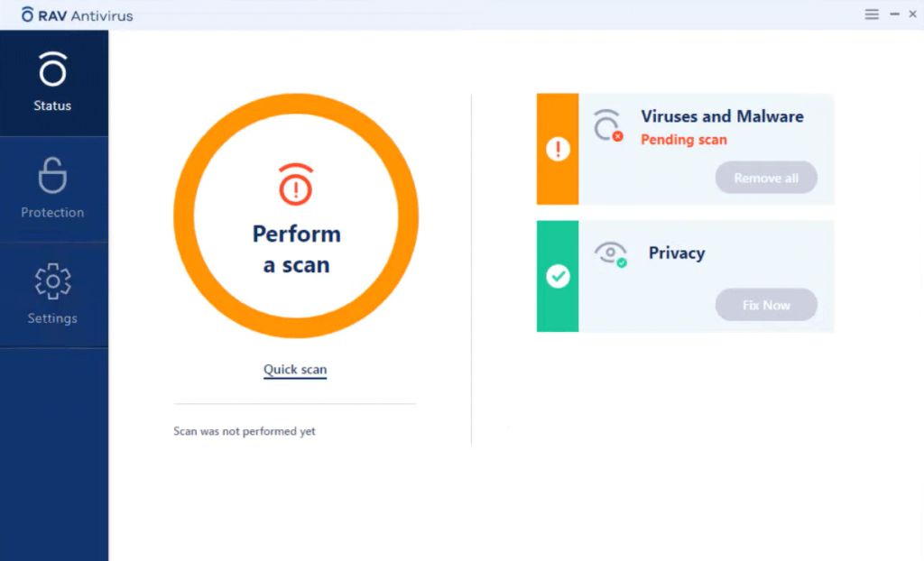Click the Perform a scan text
Screen dimensions: 924x561
click(x=296, y=250)
